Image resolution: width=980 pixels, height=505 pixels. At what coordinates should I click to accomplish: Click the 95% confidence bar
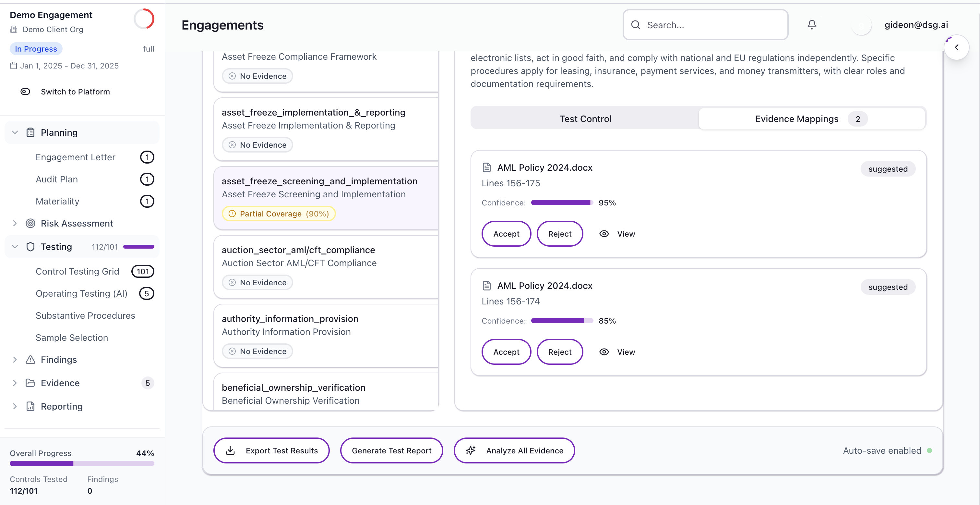pyautogui.click(x=562, y=202)
